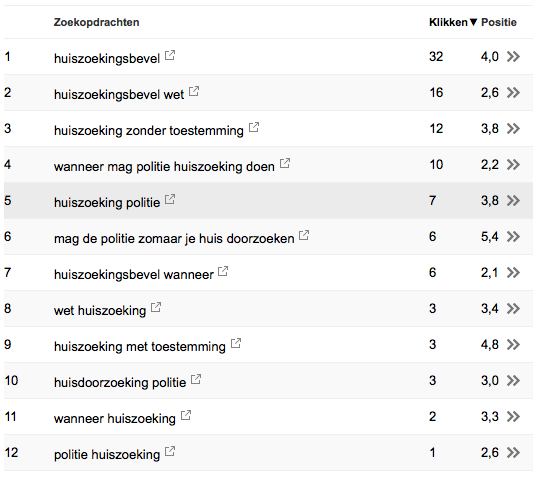The height and width of the screenshot is (477, 549).
Task: Open external link icon beside huiszoekingsbevel wet
Action: click(x=194, y=91)
